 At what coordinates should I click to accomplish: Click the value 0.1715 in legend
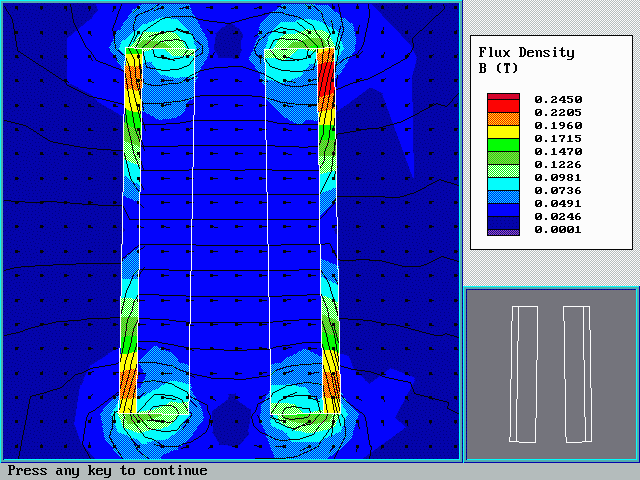pyautogui.click(x=558, y=139)
